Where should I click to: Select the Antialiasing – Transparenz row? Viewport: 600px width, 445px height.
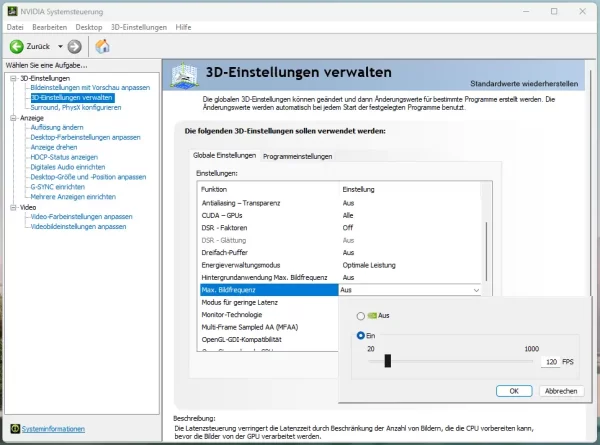pos(340,203)
